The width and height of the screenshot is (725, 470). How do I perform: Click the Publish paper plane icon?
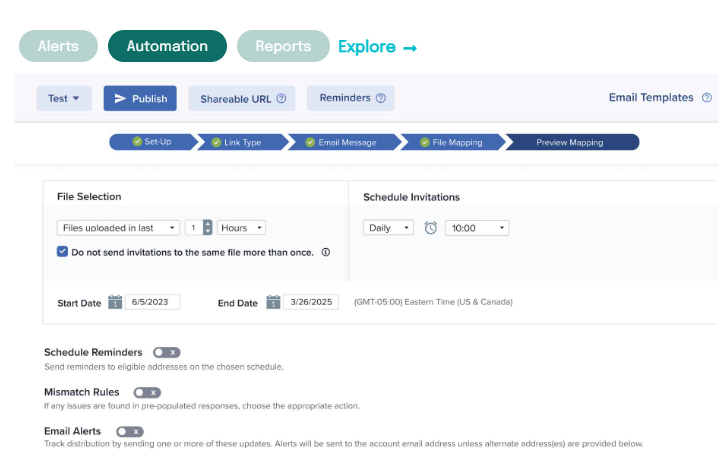120,99
